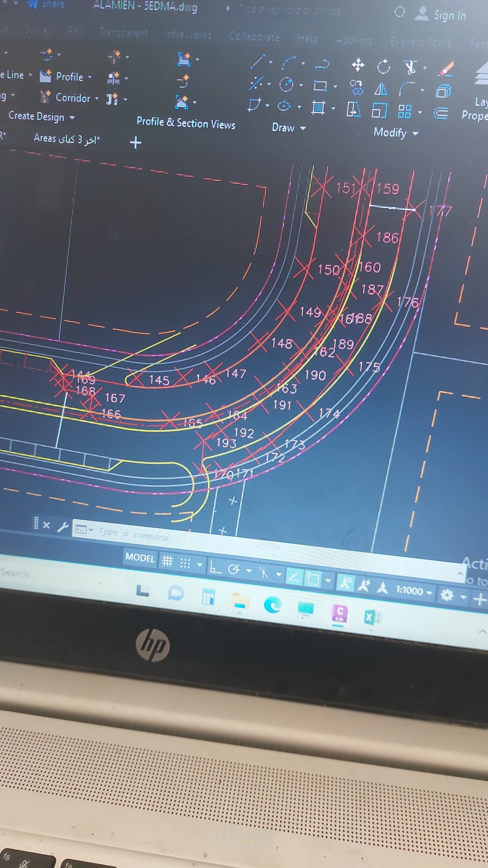
Task: Open the Line tool dropdown arrow
Action: [x=271, y=62]
